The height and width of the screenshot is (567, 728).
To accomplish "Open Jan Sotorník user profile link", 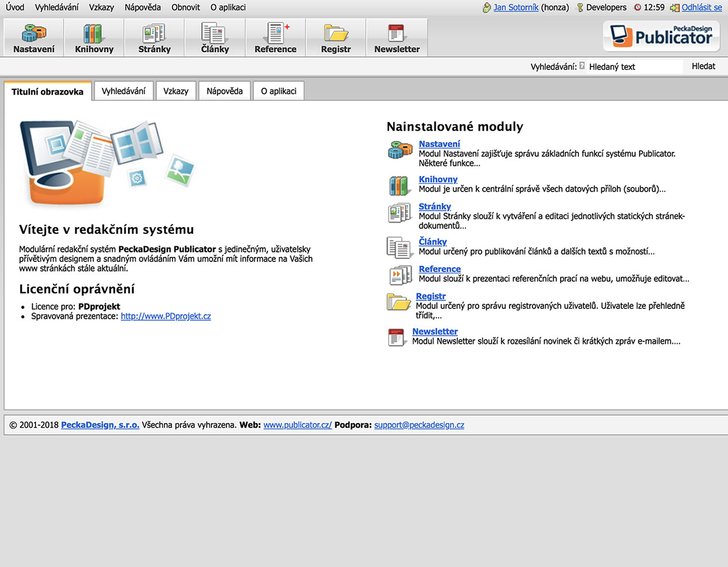I will pos(516,7).
